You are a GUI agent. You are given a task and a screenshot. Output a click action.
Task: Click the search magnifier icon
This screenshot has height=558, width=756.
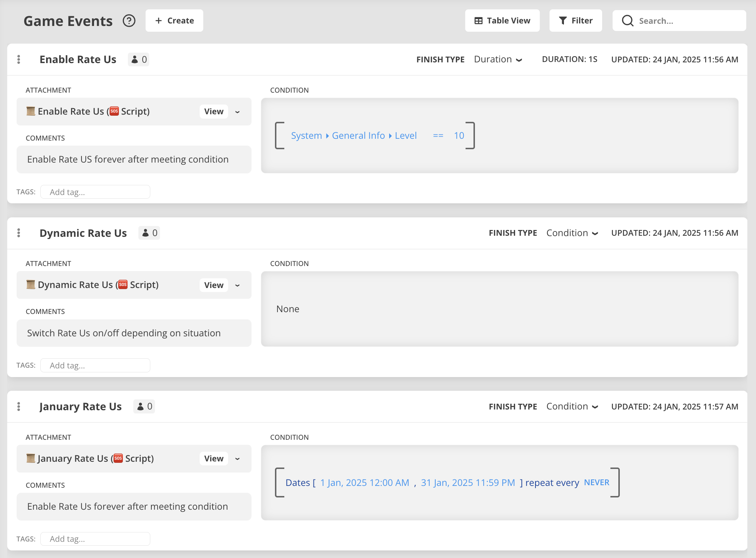[627, 21]
